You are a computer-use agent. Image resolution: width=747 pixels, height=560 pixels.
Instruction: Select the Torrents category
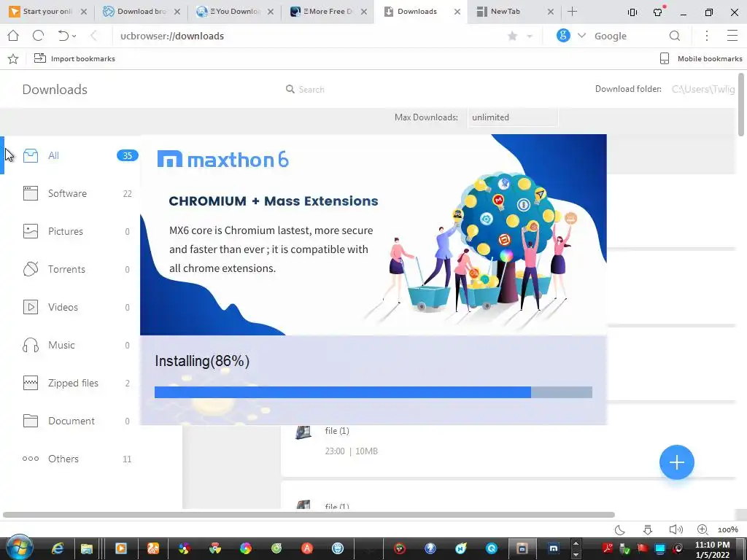click(71, 269)
